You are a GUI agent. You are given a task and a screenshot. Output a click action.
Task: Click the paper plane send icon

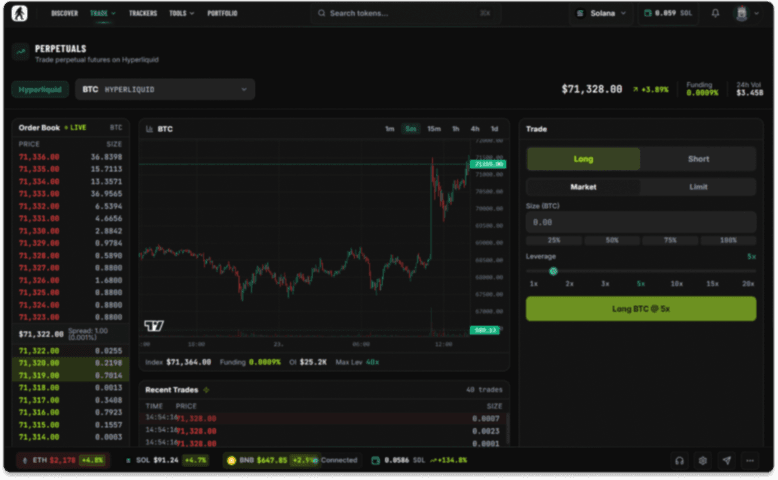727,460
